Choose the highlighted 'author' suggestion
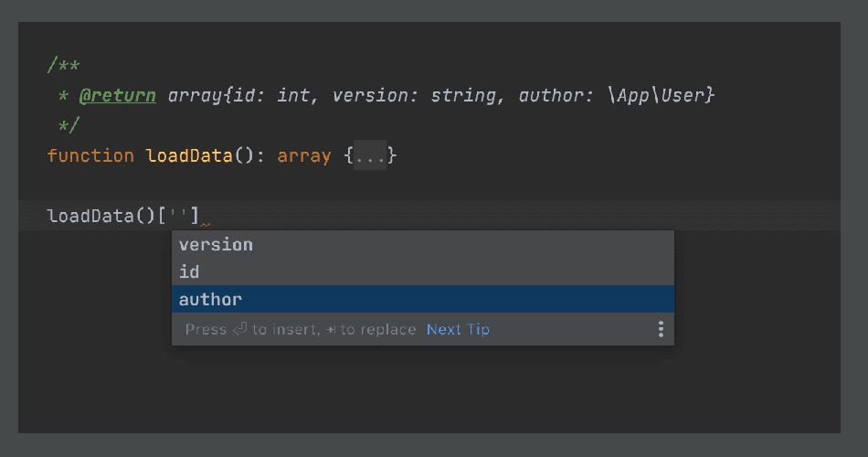Viewport: 868px width, 457px height. pos(210,299)
